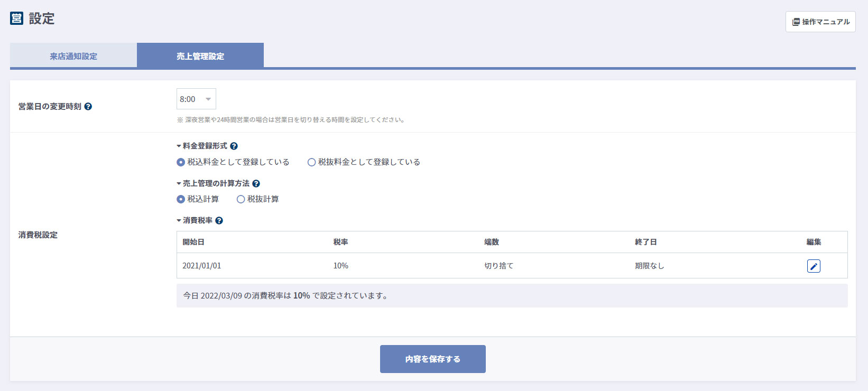Click help icon beside 売上管理の計算方法
Image resolution: width=868 pixels, height=391 pixels.
coord(256,184)
